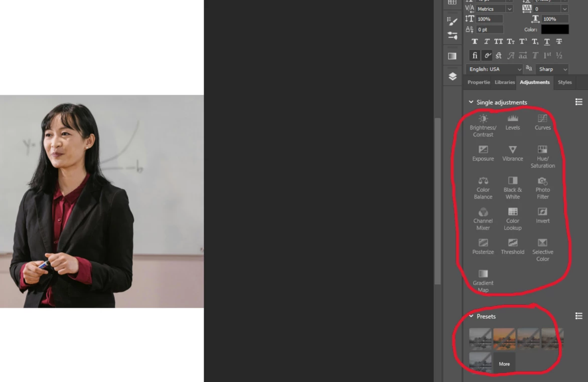
Task: Switch to the Libraries tab
Action: click(x=504, y=82)
